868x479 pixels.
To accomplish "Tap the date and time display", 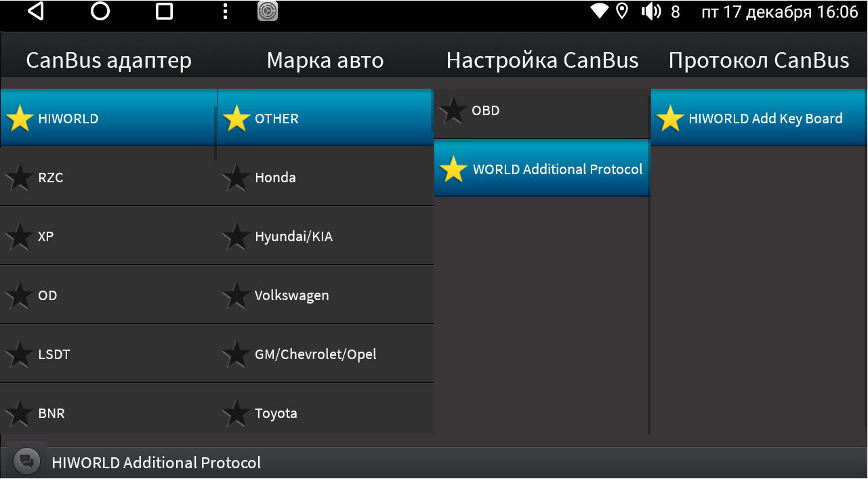I will tap(780, 12).
